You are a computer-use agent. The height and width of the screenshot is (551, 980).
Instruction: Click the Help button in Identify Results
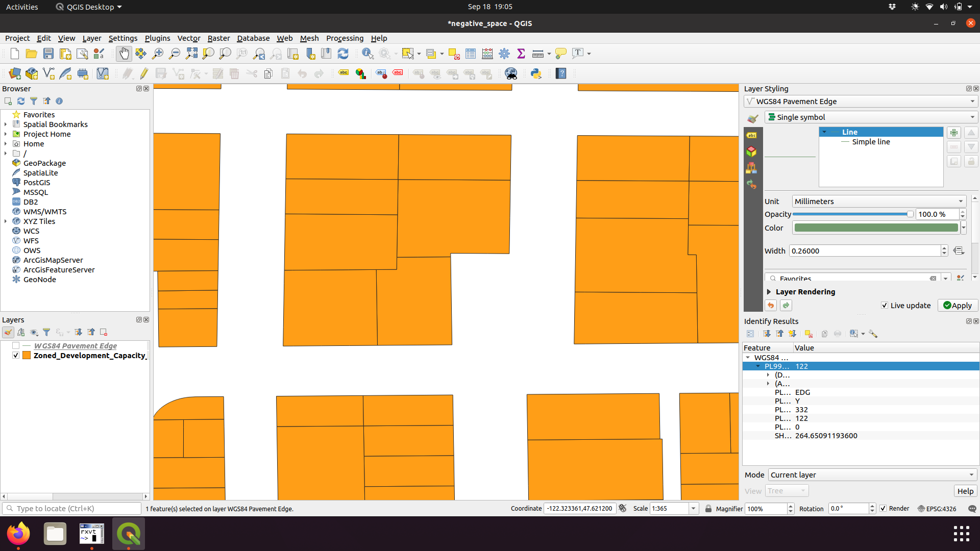tap(965, 491)
